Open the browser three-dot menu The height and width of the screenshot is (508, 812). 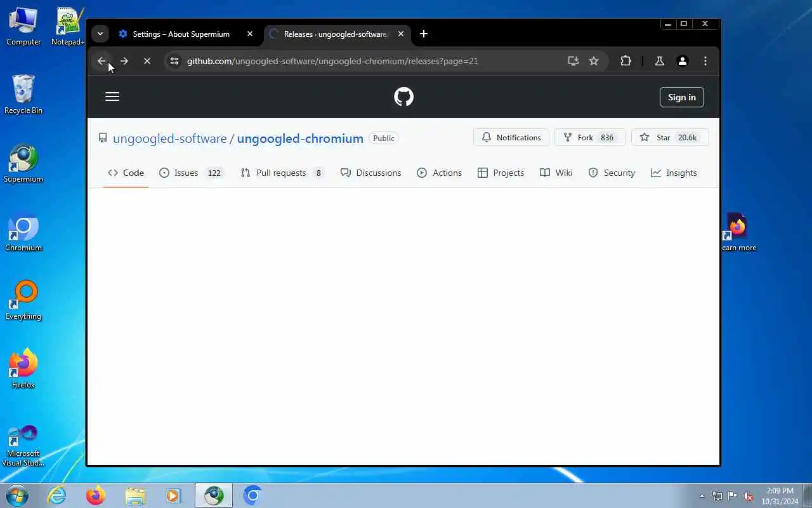coord(705,61)
